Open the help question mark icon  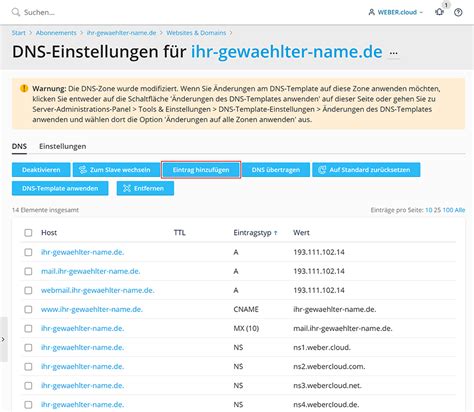[458, 12]
